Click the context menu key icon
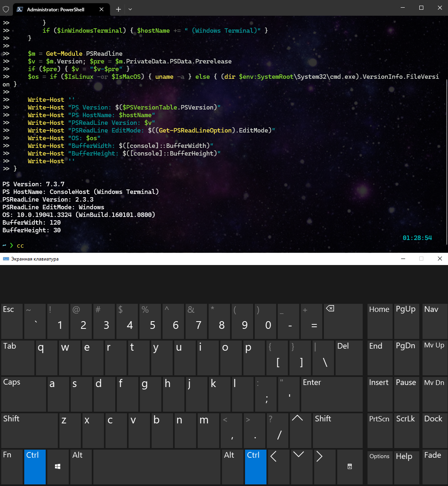Viewport: 448px width, 486px height. [350, 467]
